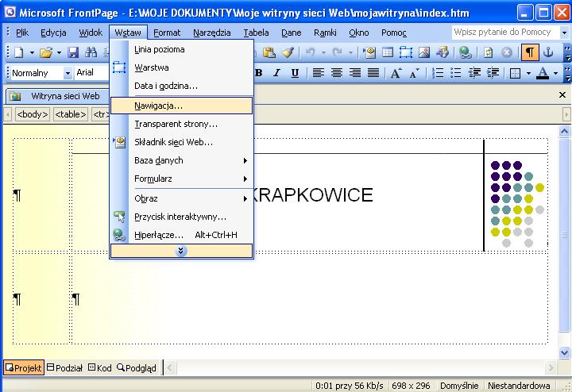Click vertical scrollbar down arrow

point(564,352)
